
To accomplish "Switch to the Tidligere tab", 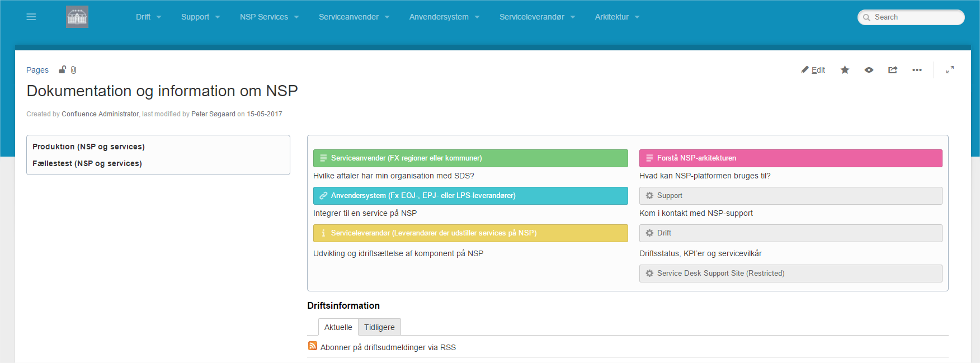I will pos(379,327).
